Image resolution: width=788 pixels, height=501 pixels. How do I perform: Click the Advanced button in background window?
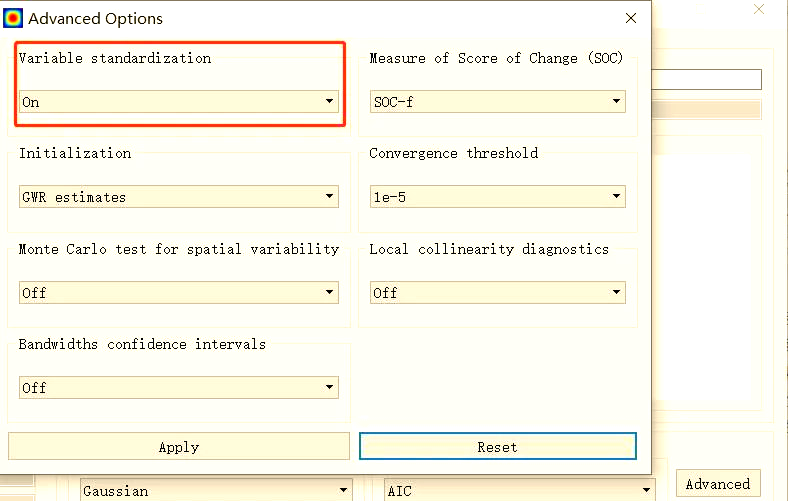point(717,484)
